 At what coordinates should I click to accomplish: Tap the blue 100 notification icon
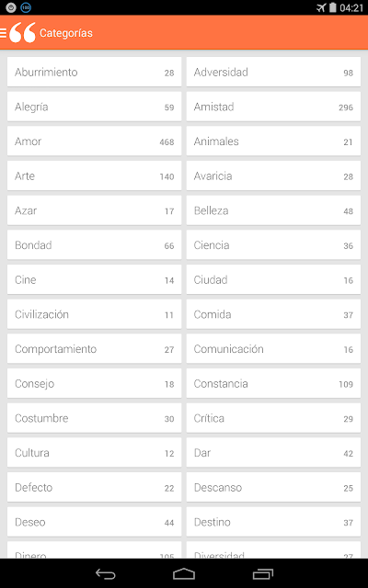tap(26, 7)
